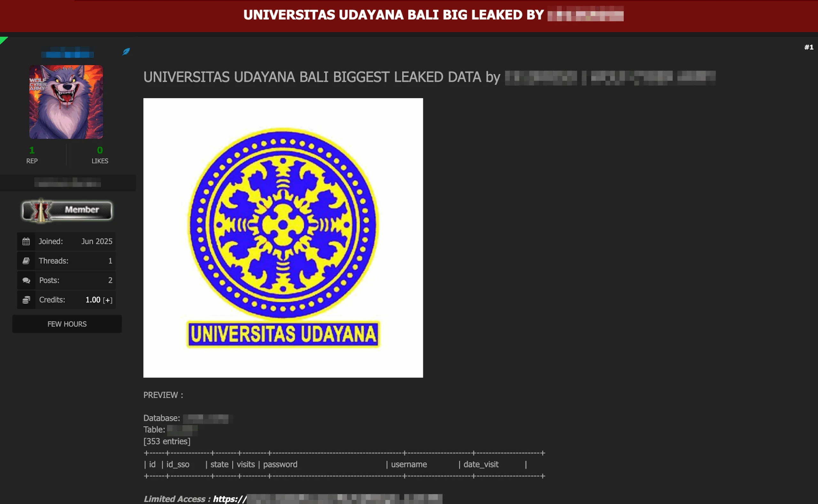Image resolution: width=818 pixels, height=504 pixels.
Task: Click the 'date_visit' column header
Action: pos(481,464)
